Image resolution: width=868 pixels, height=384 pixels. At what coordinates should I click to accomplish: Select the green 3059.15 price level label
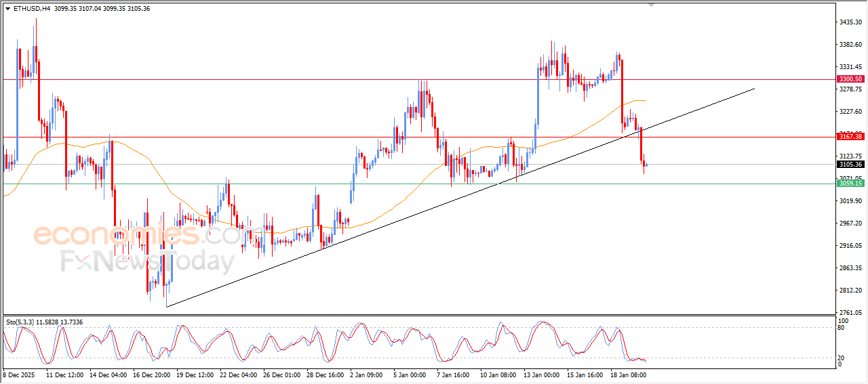point(850,184)
